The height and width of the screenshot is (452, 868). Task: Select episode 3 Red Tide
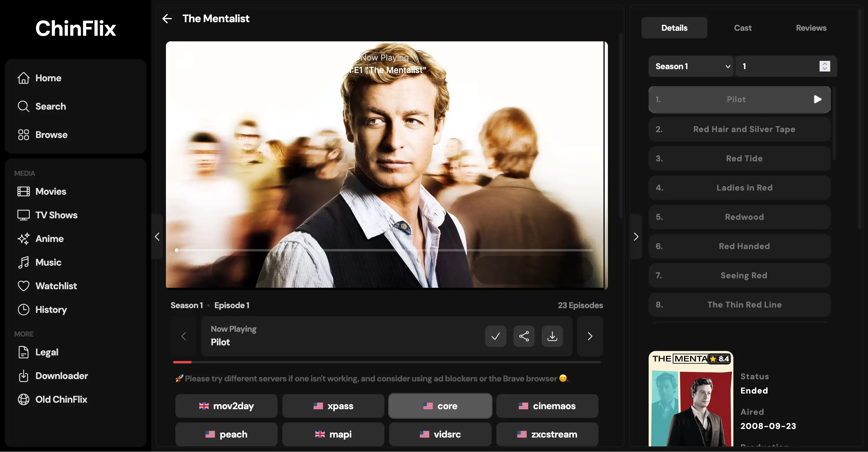pyautogui.click(x=739, y=158)
